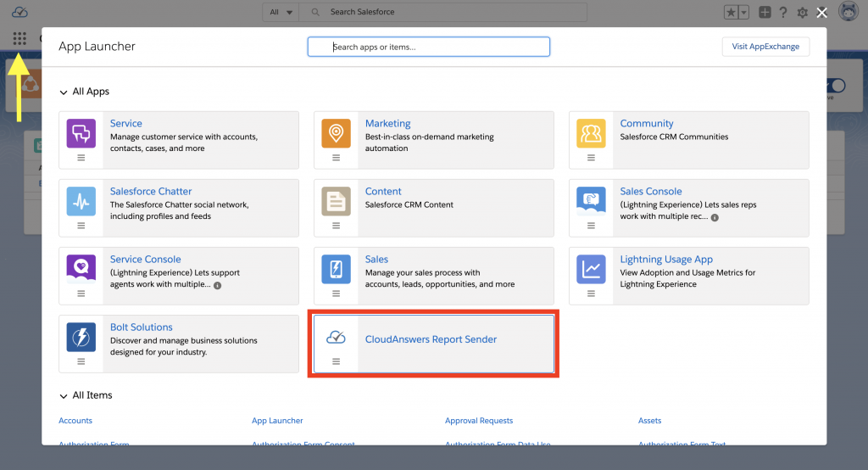Viewport: 868px width, 470px height.
Task: Open the setup gear icon
Action: (x=802, y=12)
